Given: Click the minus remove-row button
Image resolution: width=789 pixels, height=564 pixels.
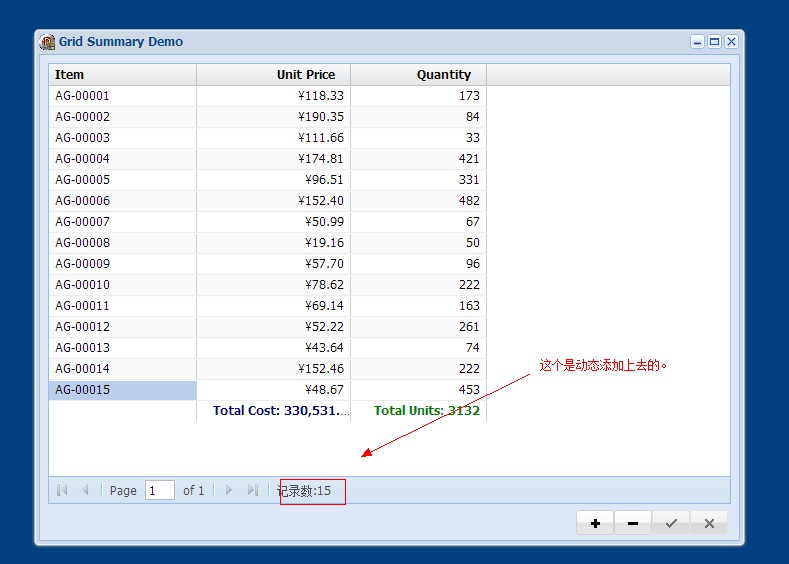Looking at the screenshot, I should 633,523.
